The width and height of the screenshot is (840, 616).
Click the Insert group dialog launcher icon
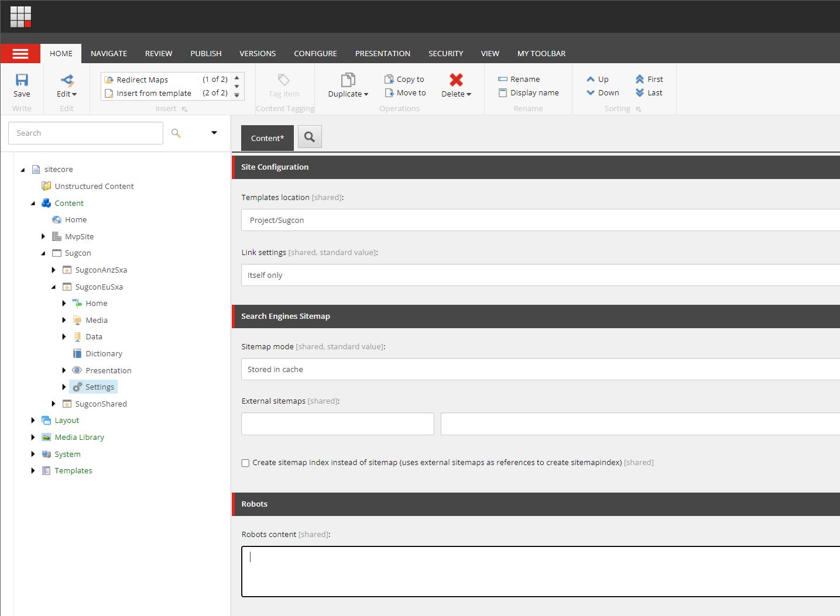tap(184, 109)
